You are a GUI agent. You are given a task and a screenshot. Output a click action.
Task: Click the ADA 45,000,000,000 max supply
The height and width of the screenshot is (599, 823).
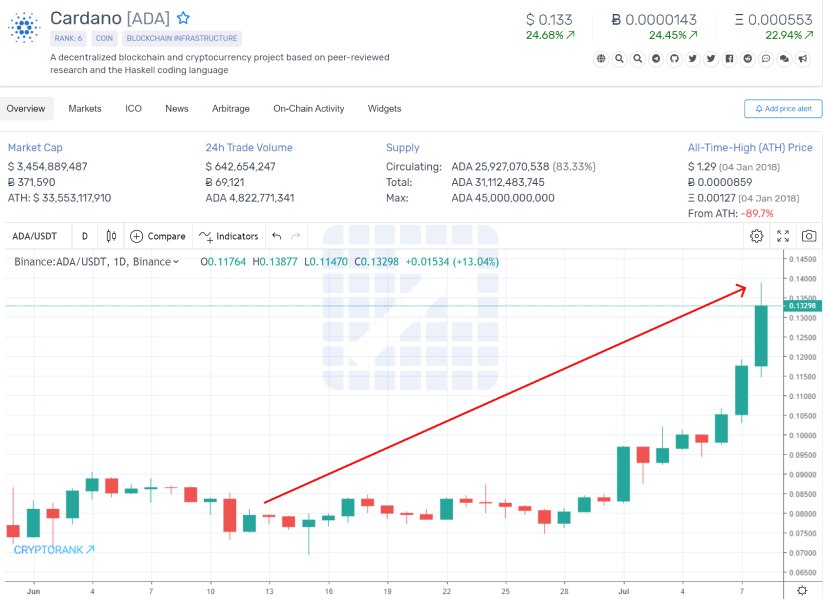(503, 198)
